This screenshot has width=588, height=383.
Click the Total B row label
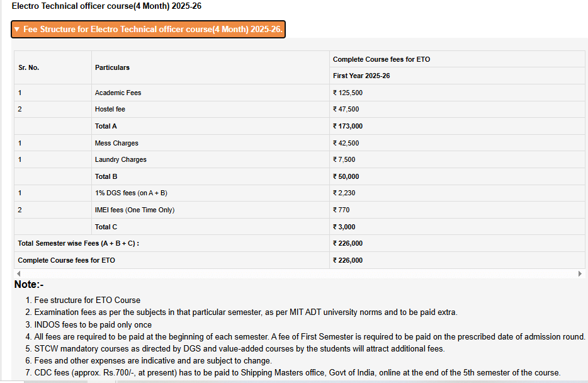pyautogui.click(x=106, y=176)
